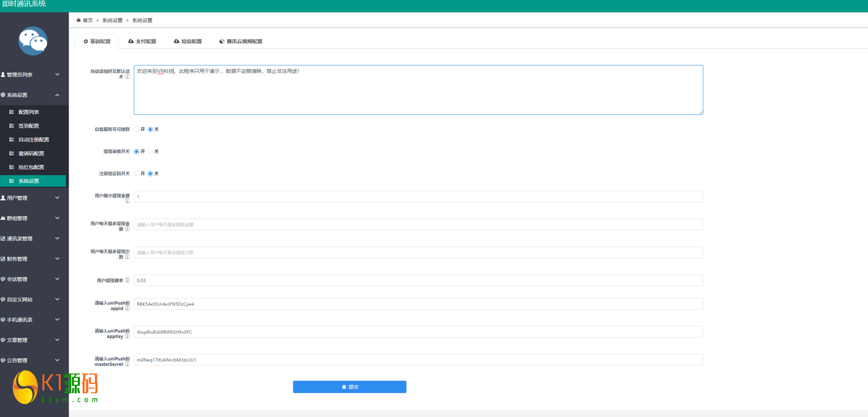Click info icon beside uniPush appKey
This screenshot has width=868, height=417.
(127, 336)
